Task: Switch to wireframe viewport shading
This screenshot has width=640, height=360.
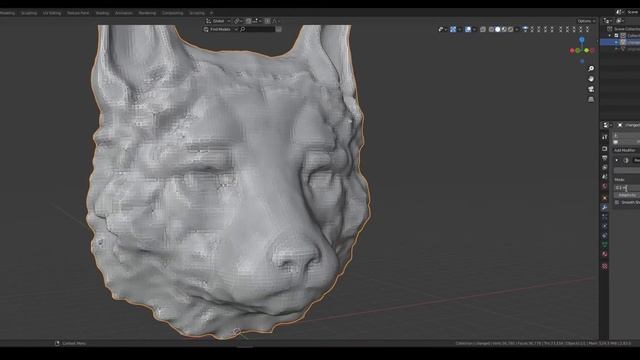Action: (x=491, y=29)
